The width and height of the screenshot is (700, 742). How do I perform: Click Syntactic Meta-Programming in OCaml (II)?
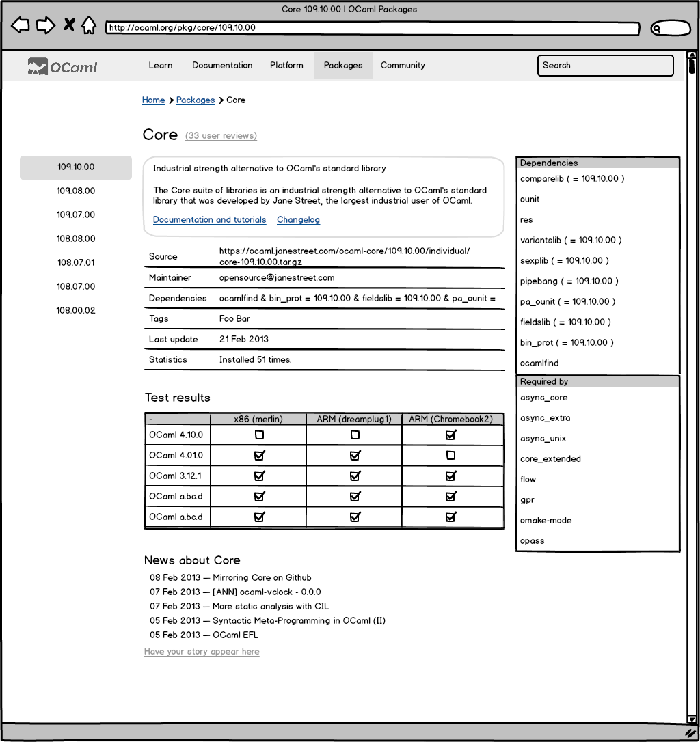click(x=299, y=621)
